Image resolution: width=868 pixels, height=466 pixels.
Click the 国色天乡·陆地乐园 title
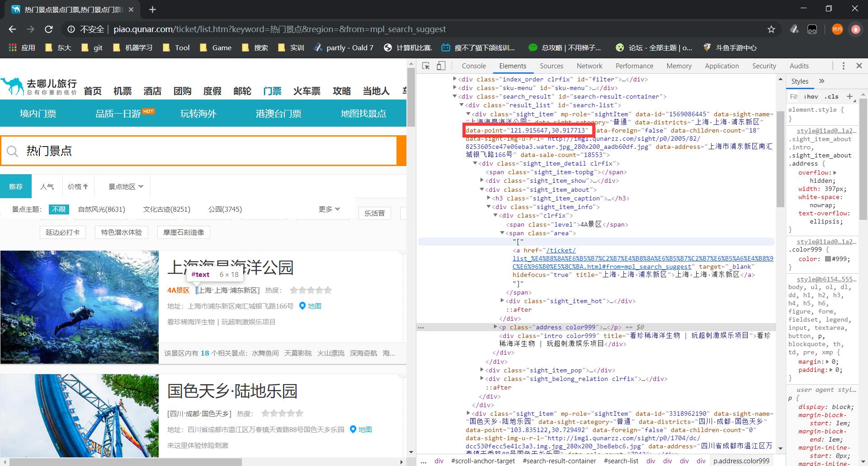pos(232,391)
